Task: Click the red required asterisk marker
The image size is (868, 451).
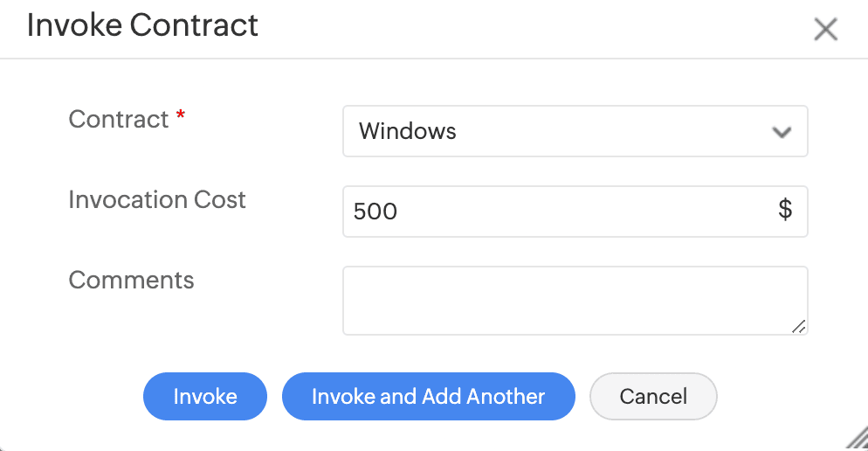Action: pos(180,117)
